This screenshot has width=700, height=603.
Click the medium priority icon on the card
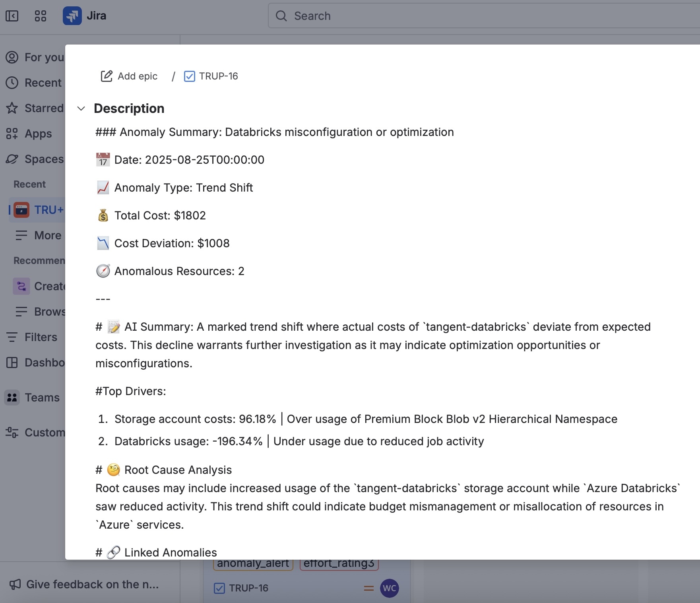click(369, 588)
